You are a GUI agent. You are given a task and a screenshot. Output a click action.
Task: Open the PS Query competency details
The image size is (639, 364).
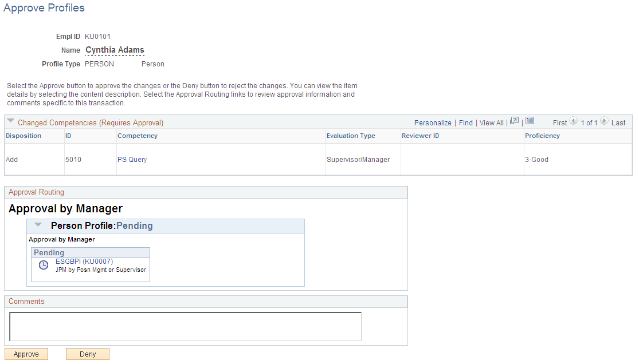click(x=132, y=159)
